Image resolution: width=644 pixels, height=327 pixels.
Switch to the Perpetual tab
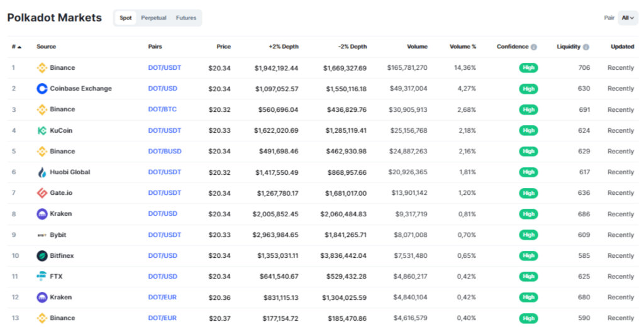pos(153,18)
